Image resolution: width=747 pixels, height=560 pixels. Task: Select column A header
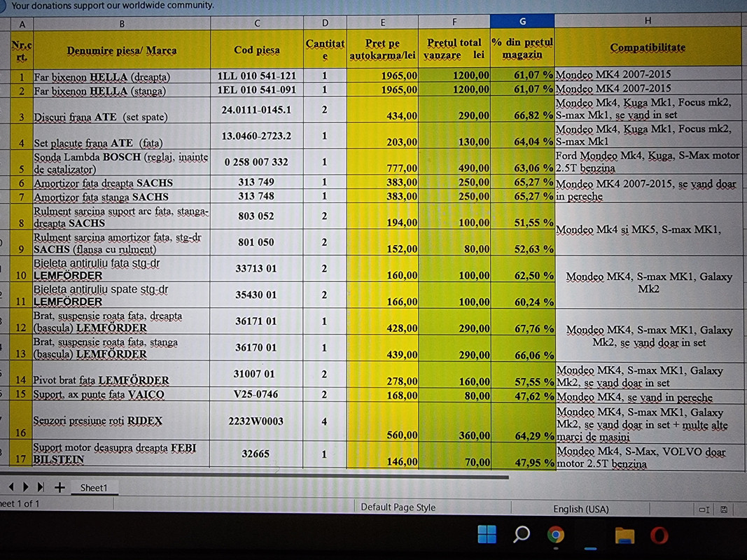[x=22, y=24]
